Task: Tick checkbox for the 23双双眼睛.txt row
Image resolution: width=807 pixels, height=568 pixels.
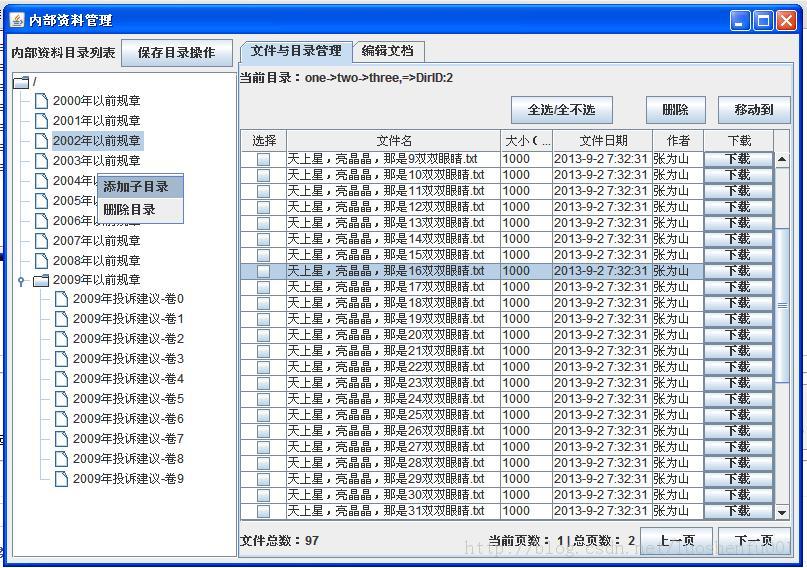Action: (264, 383)
